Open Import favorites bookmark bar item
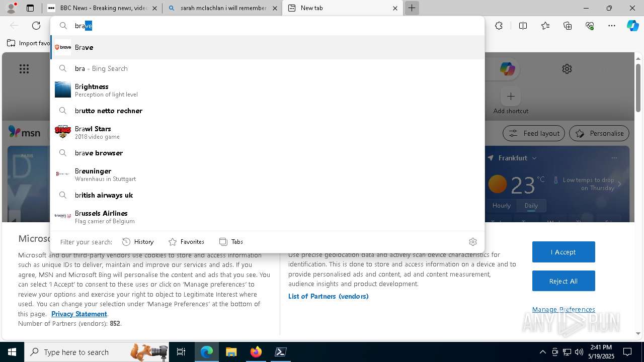 click(29, 43)
